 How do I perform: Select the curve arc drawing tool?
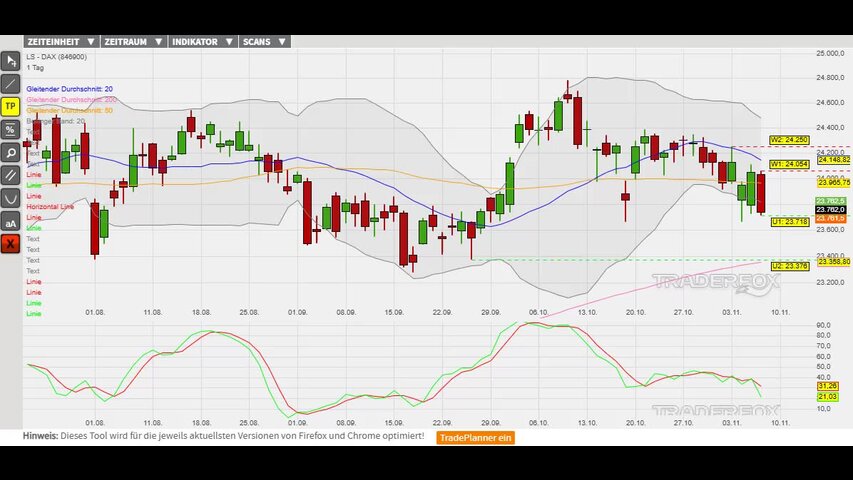click(11, 198)
